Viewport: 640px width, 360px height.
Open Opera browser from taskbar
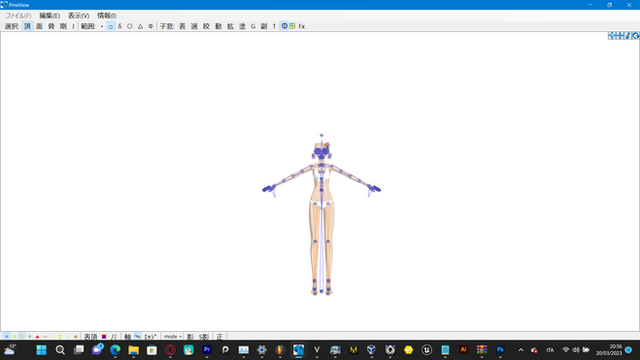click(x=170, y=350)
